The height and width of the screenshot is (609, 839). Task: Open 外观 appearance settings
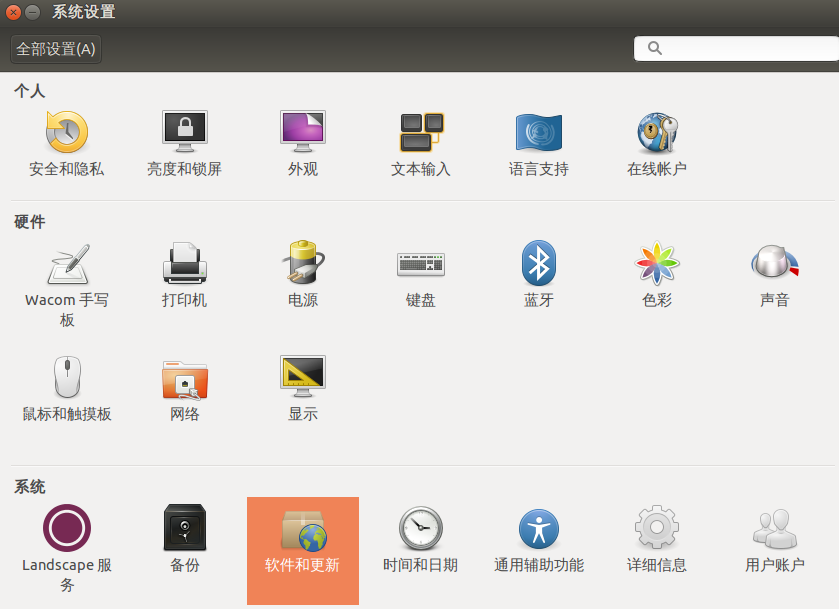click(x=303, y=143)
